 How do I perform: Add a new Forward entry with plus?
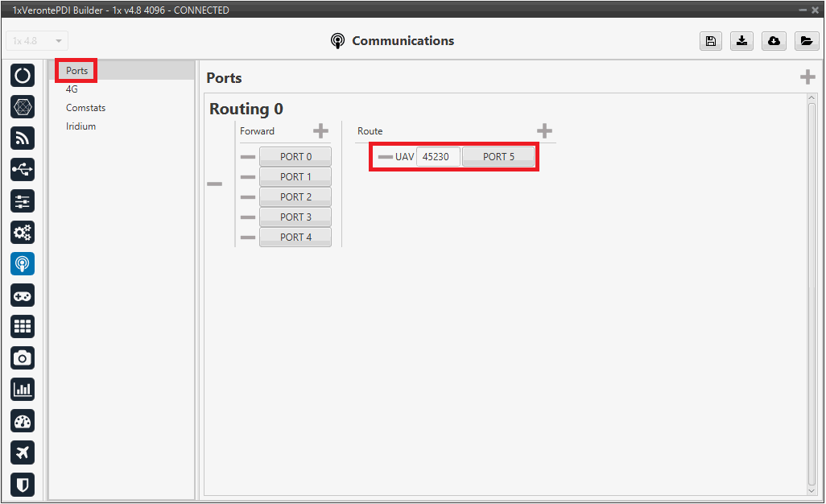320,131
